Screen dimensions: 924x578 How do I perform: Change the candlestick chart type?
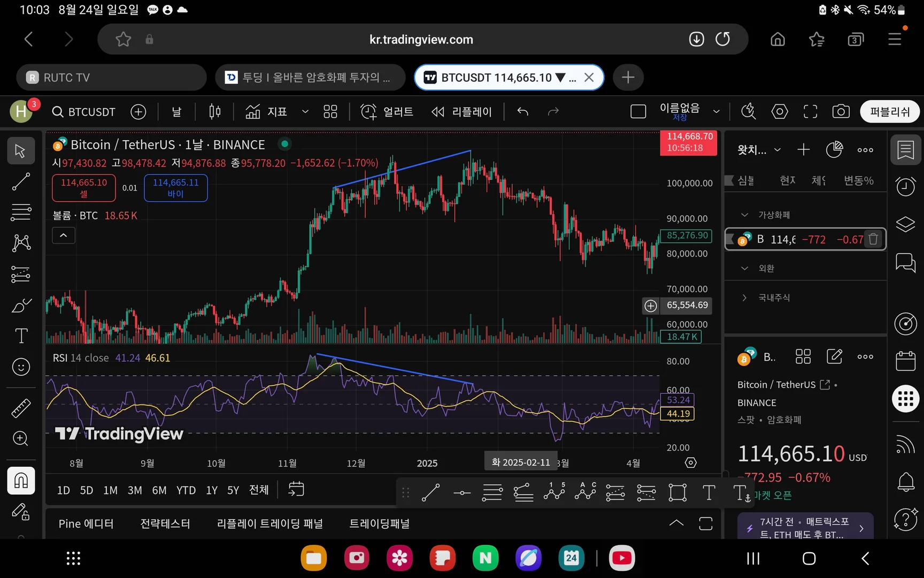click(215, 112)
